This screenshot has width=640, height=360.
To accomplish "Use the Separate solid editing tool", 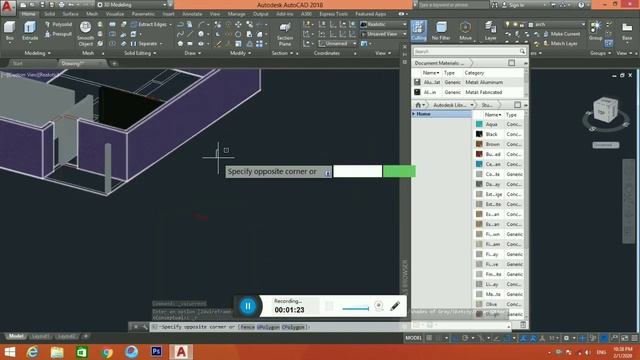I will point(144,43).
